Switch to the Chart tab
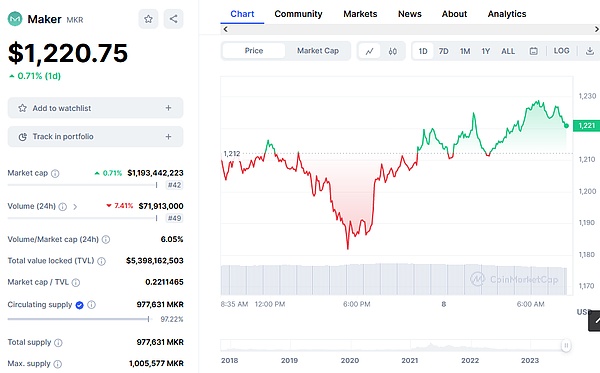 click(x=242, y=14)
